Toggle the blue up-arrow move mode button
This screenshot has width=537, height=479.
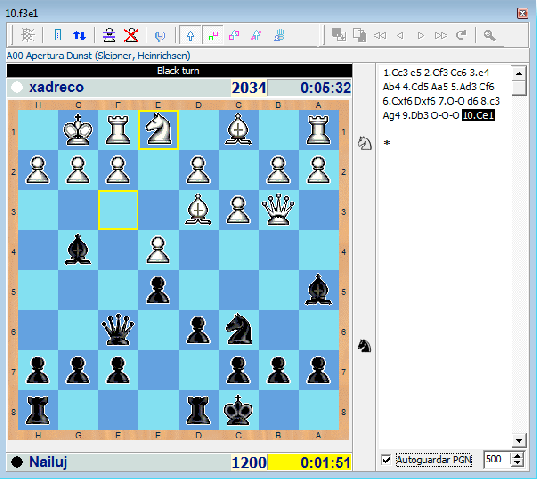pos(190,35)
